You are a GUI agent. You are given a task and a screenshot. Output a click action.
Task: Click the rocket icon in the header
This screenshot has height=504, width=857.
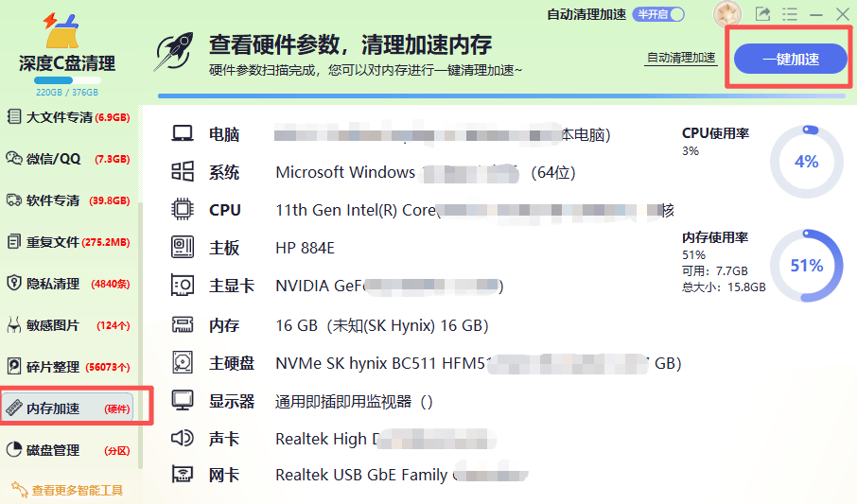(174, 52)
